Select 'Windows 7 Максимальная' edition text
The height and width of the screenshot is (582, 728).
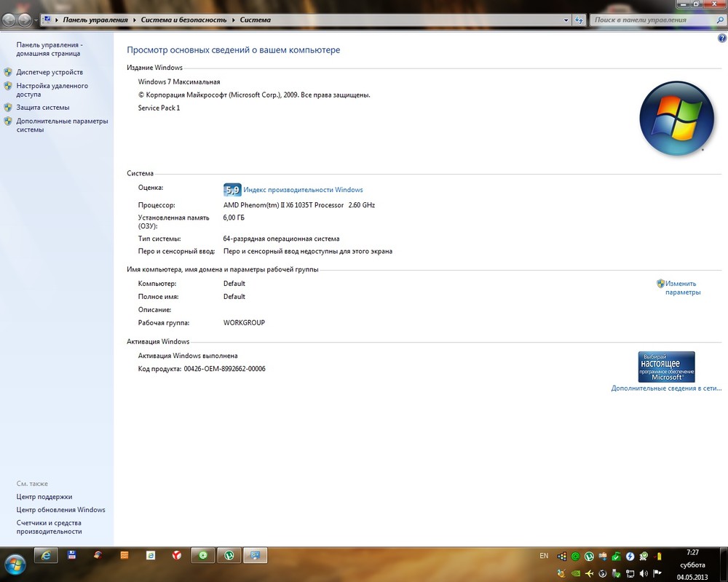pos(179,81)
